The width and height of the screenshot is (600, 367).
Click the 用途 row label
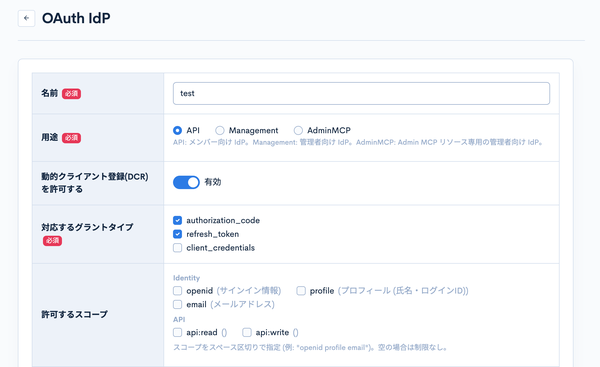(x=49, y=137)
